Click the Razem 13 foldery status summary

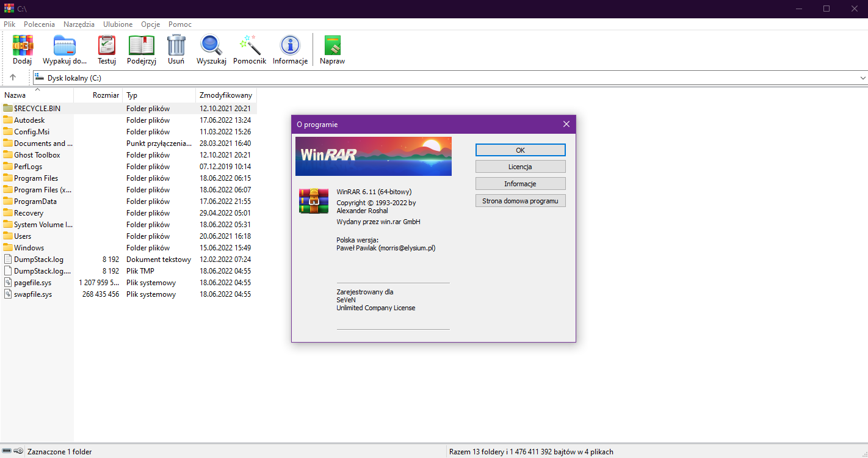pos(531,452)
